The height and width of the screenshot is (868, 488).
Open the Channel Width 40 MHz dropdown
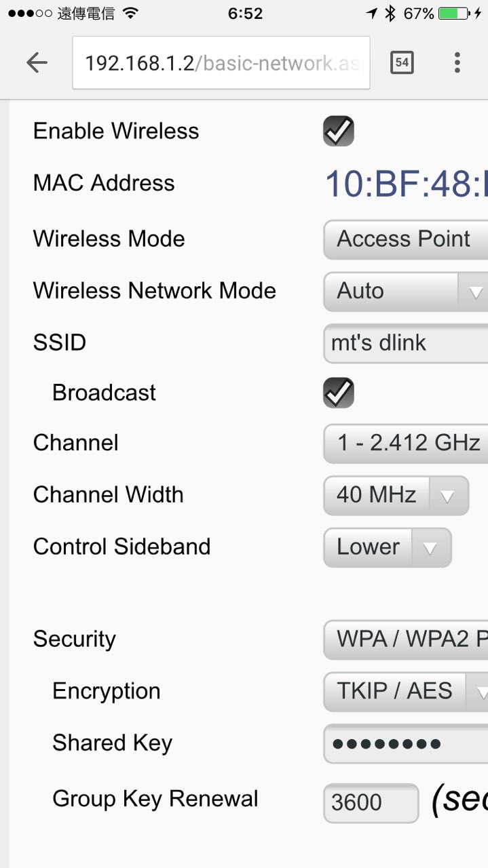tap(396, 495)
